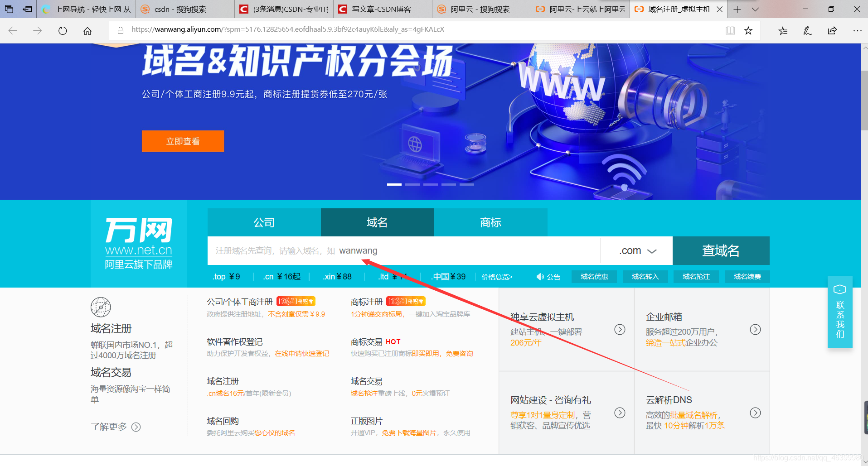Open the 商标注册 link
This screenshot has width=868, height=466.
(x=367, y=302)
